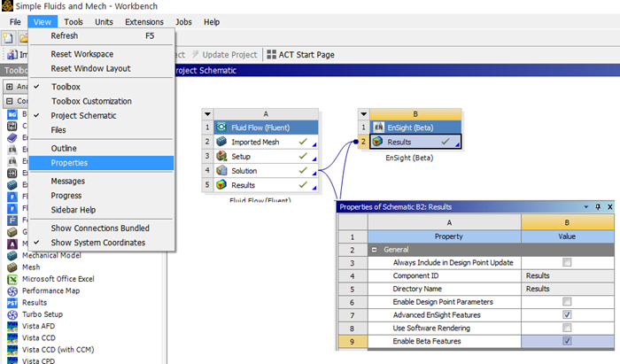Click the Results cube icon in system B
This screenshot has height=364, width=620.
click(x=377, y=142)
